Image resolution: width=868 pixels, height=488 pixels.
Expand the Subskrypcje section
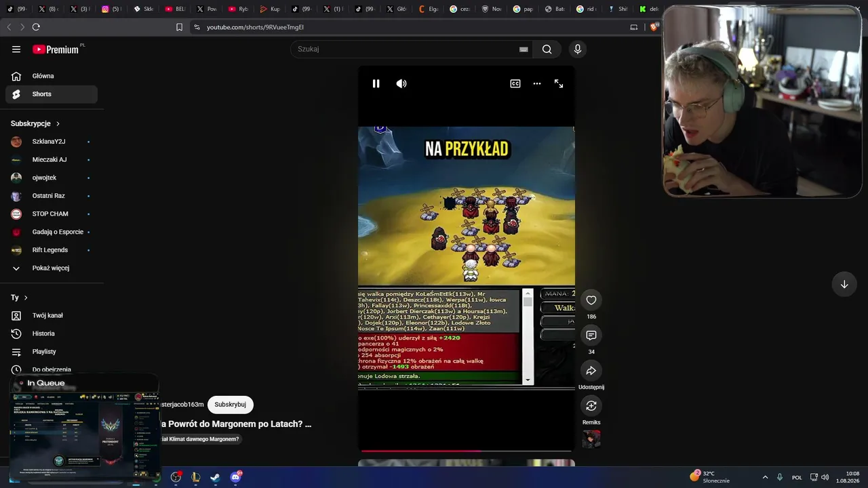tap(35, 123)
